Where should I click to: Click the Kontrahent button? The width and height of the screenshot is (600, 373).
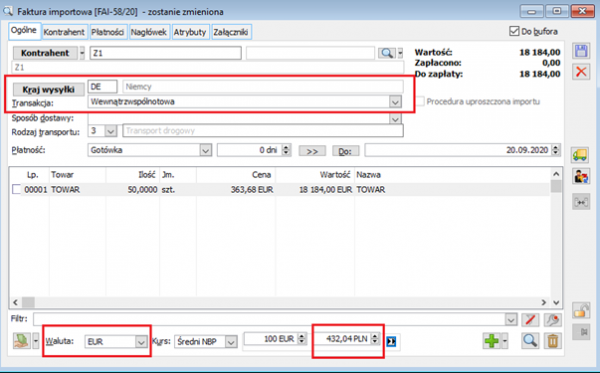(x=45, y=53)
